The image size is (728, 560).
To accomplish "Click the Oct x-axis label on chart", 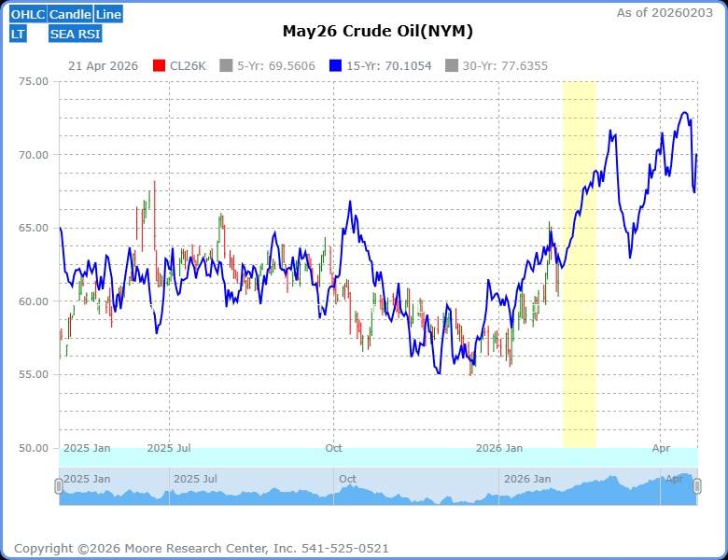I will click(333, 448).
